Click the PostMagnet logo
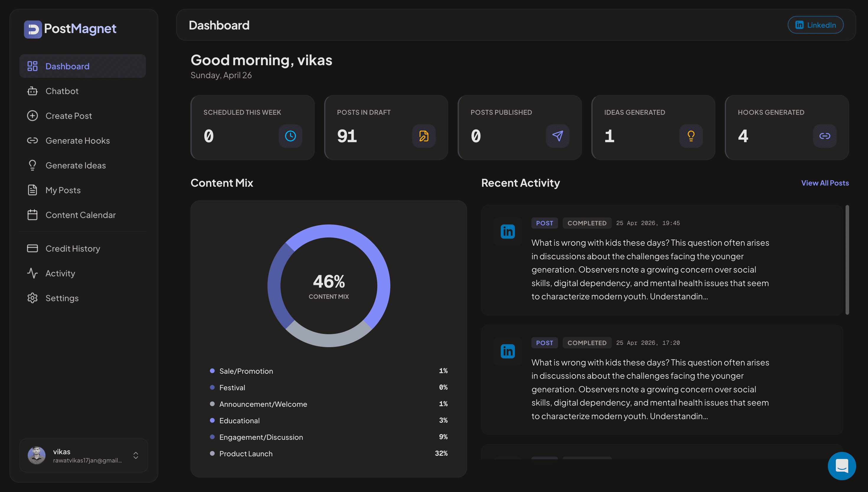This screenshot has height=492, width=868. (x=70, y=29)
